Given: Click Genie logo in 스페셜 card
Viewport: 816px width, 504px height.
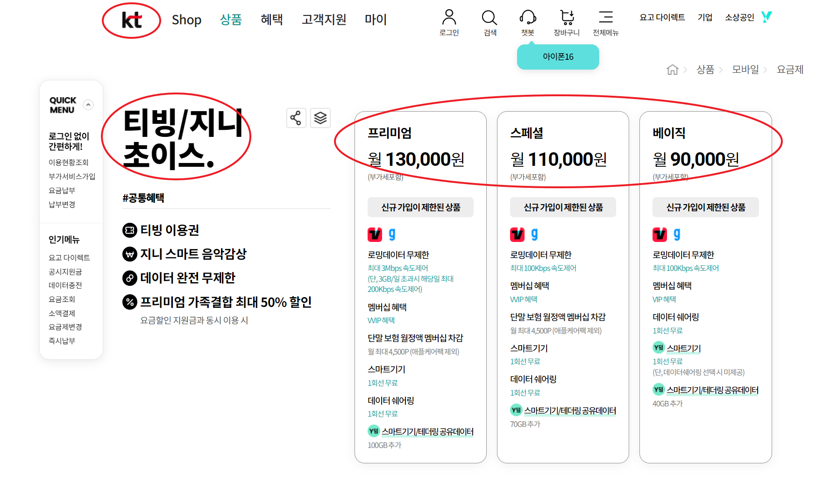Looking at the screenshot, I should [535, 234].
